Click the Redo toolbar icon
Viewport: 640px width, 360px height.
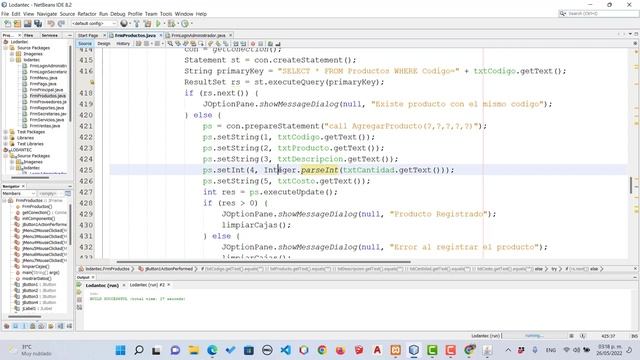(x=61, y=24)
